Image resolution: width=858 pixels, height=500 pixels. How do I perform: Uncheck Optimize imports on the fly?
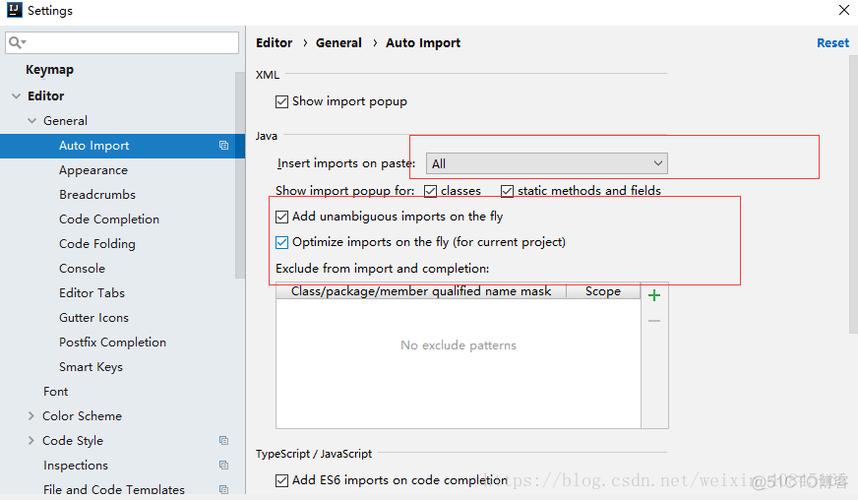coord(282,242)
